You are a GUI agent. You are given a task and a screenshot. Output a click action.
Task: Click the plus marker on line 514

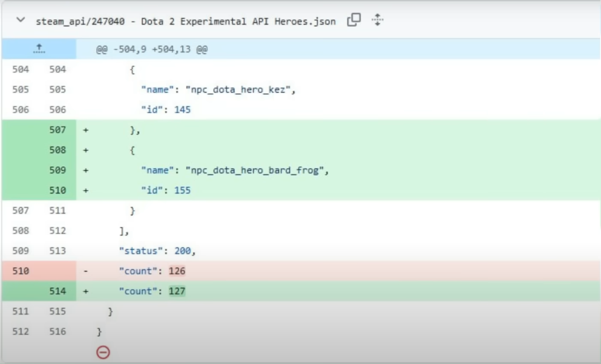pos(86,291)
